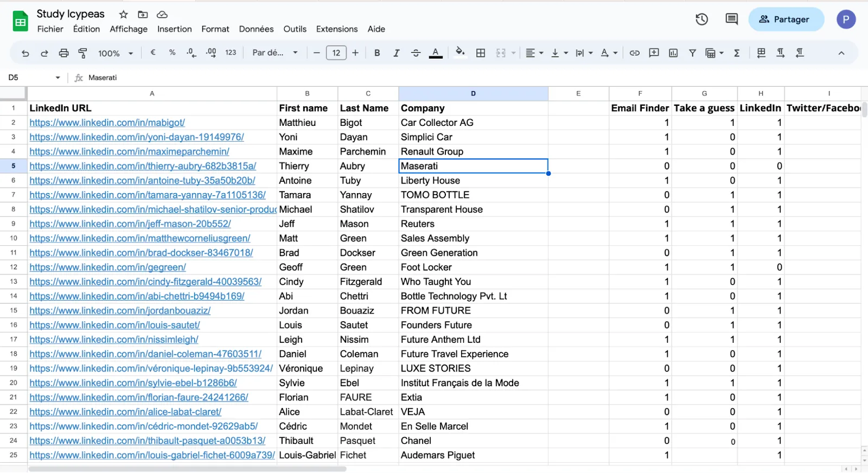
Task: Open the jordanbouaziz LinkedIn link
Action: (120, 311)
